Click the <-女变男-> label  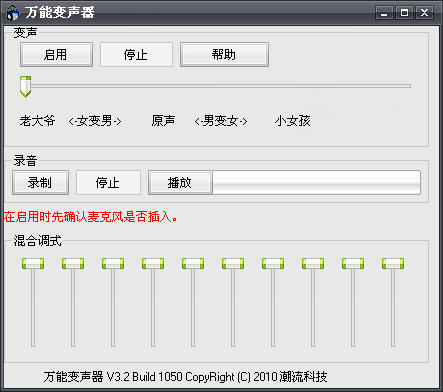pyautogui.click(x=95, y=121)
